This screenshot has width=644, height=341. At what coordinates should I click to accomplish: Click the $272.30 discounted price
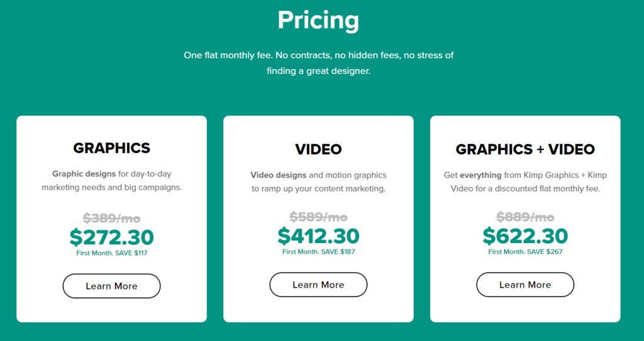[111, 237]
